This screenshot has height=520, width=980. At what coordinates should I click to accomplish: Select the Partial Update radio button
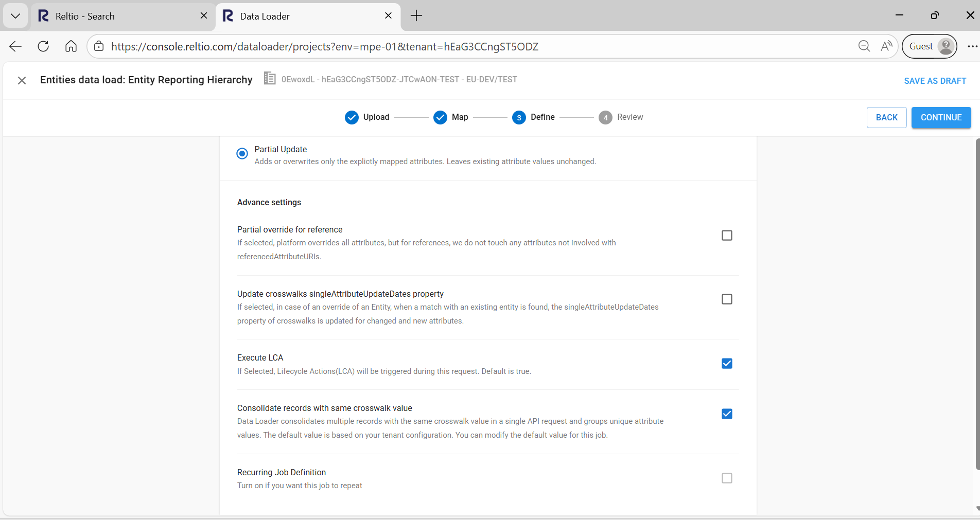[242, 154]
